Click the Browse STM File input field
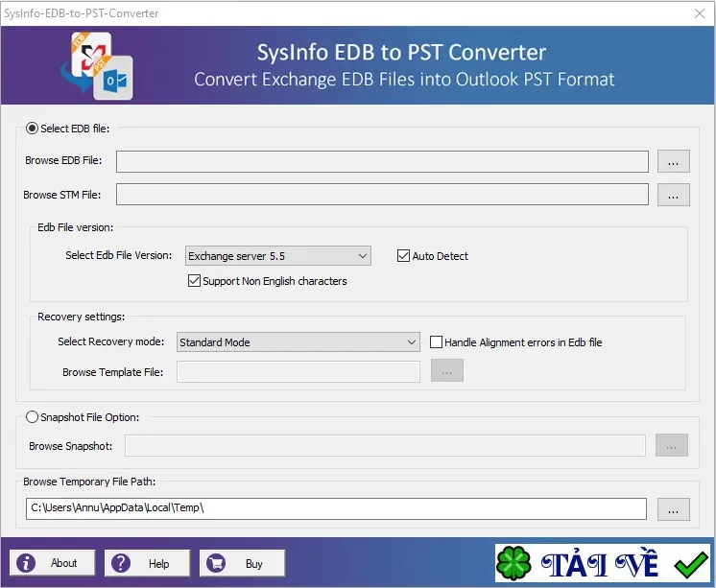Viewport: 716px width, 588px height. [x=382, y=195]
